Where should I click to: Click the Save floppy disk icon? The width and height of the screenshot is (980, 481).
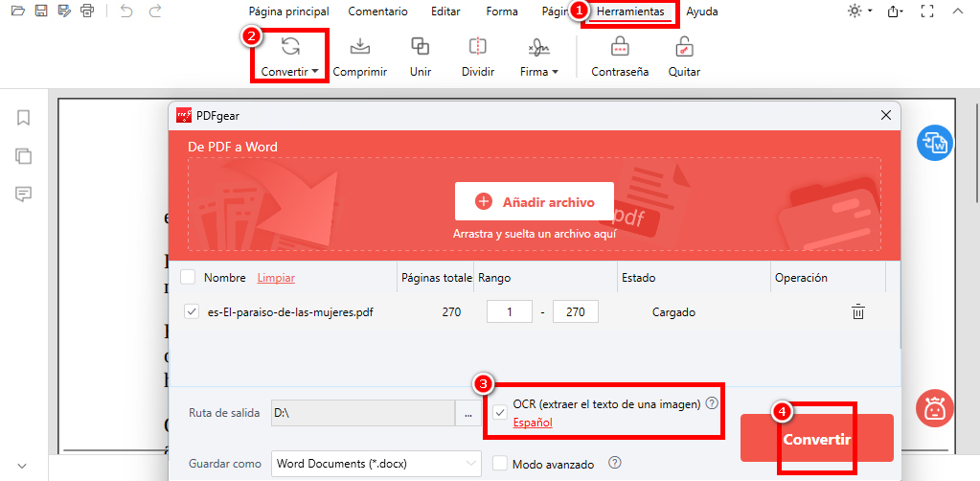pyautogui.click(x=40, y=11)
